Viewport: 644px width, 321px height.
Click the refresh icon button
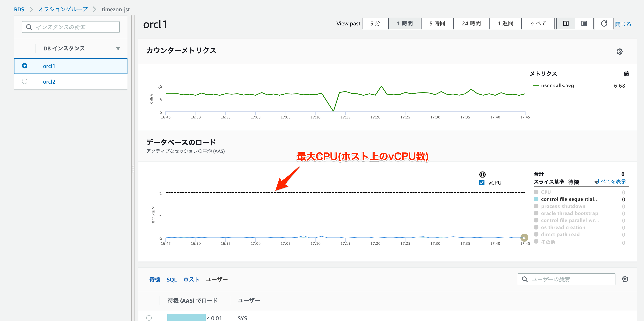[604, 23]
